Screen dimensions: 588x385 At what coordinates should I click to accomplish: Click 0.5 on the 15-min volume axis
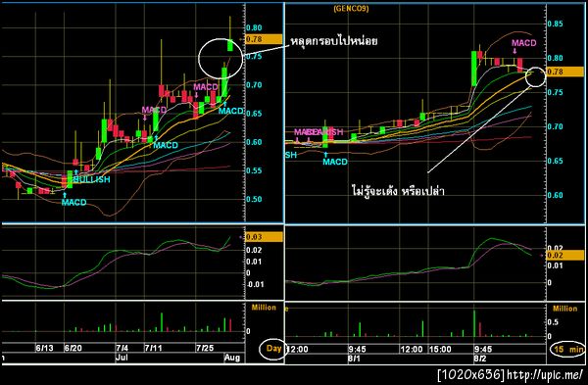[553, 322]
